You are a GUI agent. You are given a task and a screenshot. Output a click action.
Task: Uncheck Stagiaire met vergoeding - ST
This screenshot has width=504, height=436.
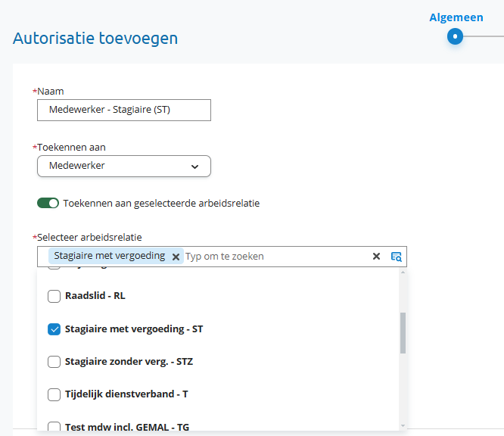(x=54, y=329)
